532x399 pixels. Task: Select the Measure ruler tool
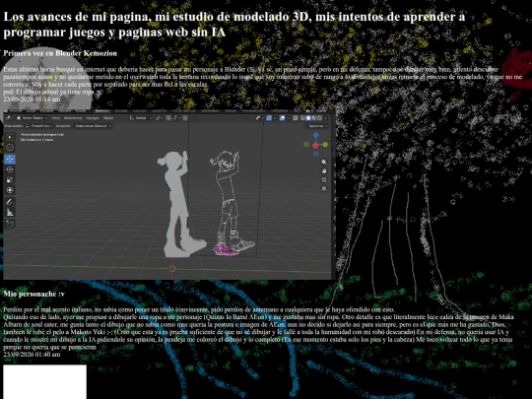(10, 213)
